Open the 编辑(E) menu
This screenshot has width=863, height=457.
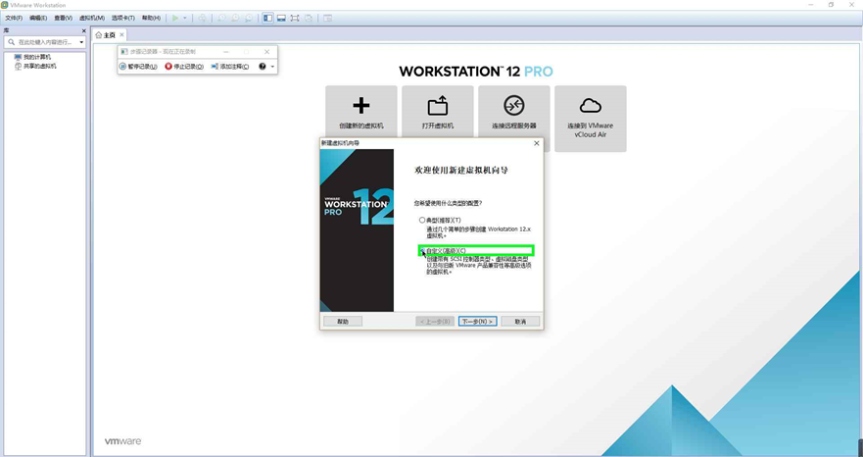click(x=38, y=18)
